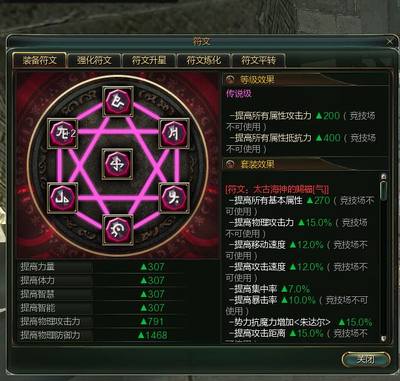Switch to the 符文升星 tab

tap(149, 60)
